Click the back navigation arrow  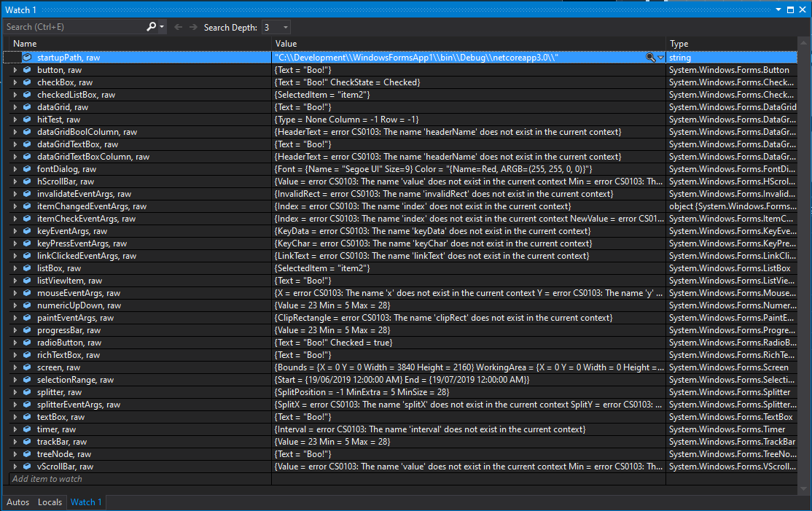tap(179, 27)
